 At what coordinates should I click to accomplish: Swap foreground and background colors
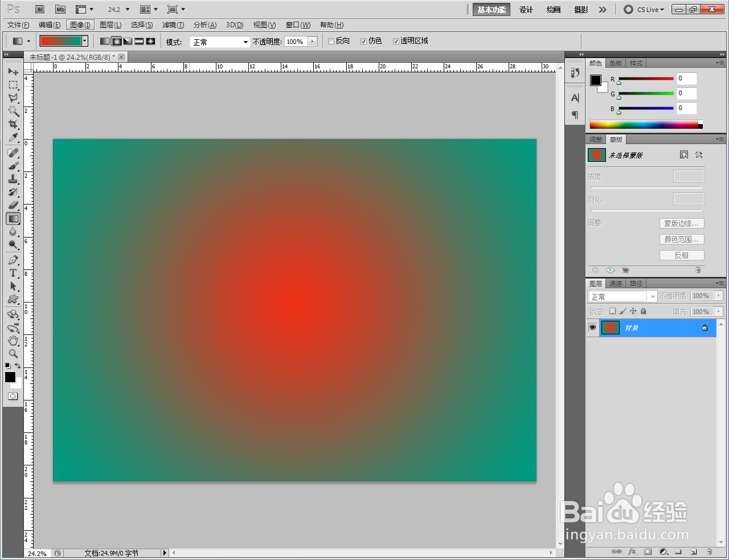point(18,366)
